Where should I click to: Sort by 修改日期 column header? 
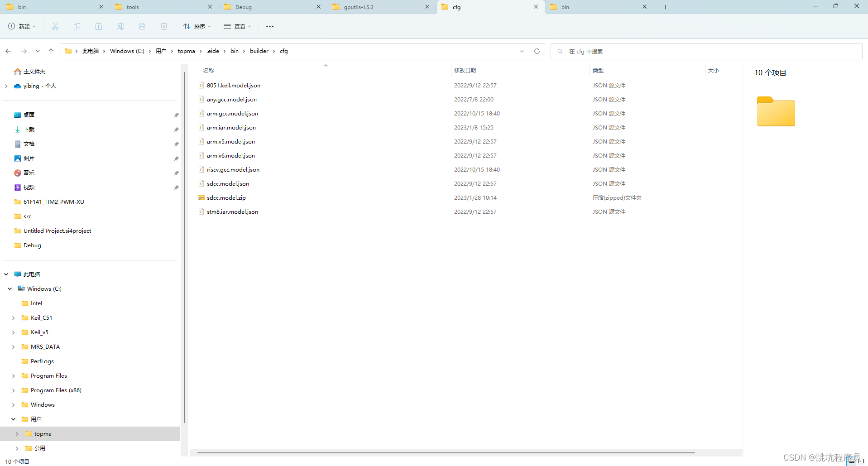[465, 71]
